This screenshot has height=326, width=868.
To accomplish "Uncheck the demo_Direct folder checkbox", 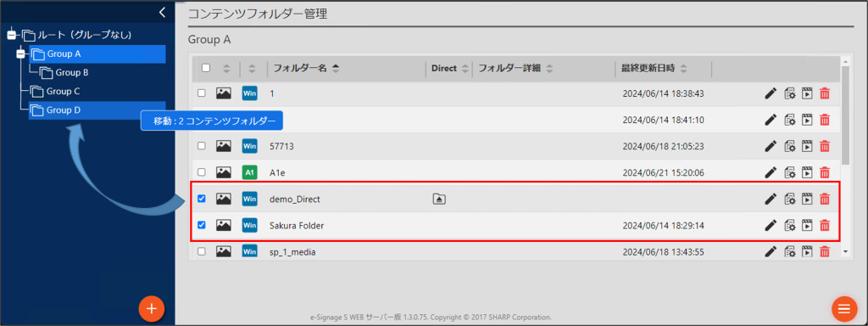I will (x=202, y=199).
